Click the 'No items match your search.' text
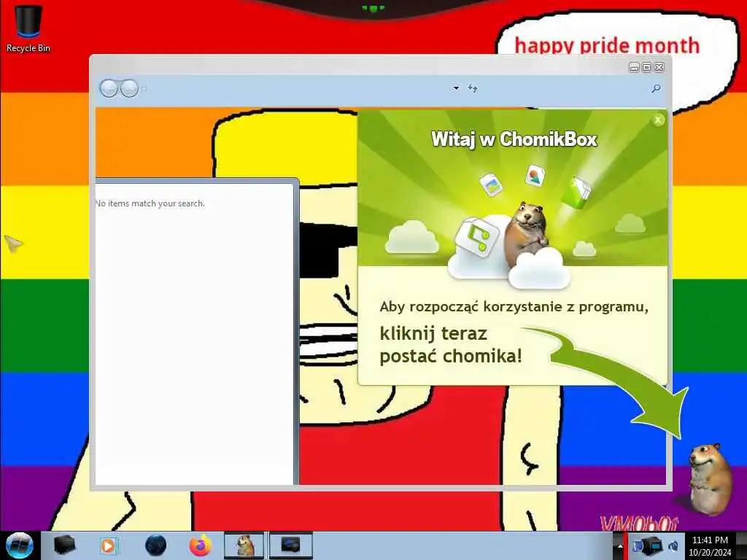The height and width of the screenshot is (560, 747). [150, 203]
